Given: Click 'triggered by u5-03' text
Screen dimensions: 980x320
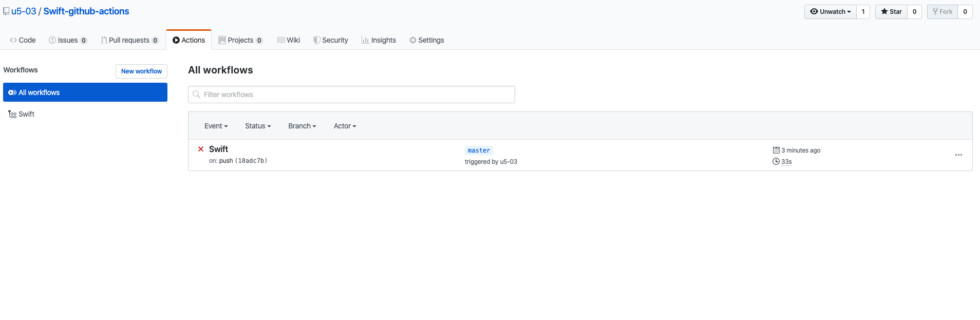Looking at the screenshot, I should tap(491, 162).
